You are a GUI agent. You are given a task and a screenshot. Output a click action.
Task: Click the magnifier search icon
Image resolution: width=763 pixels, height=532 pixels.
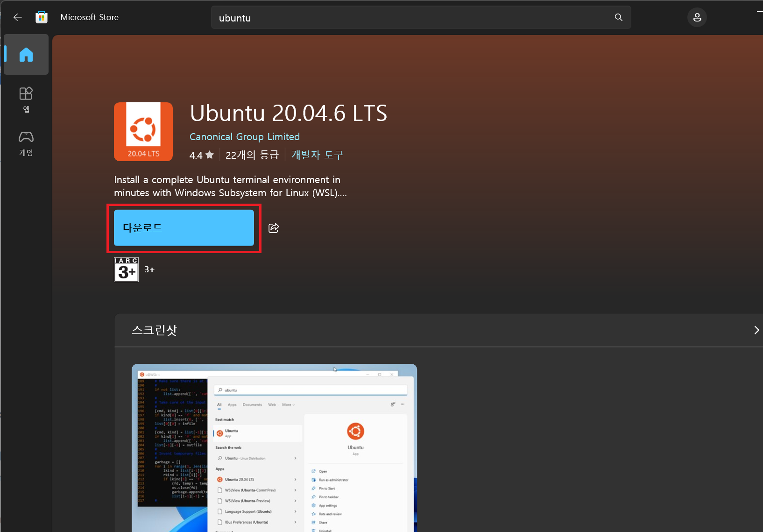click(x=618, y=17)
